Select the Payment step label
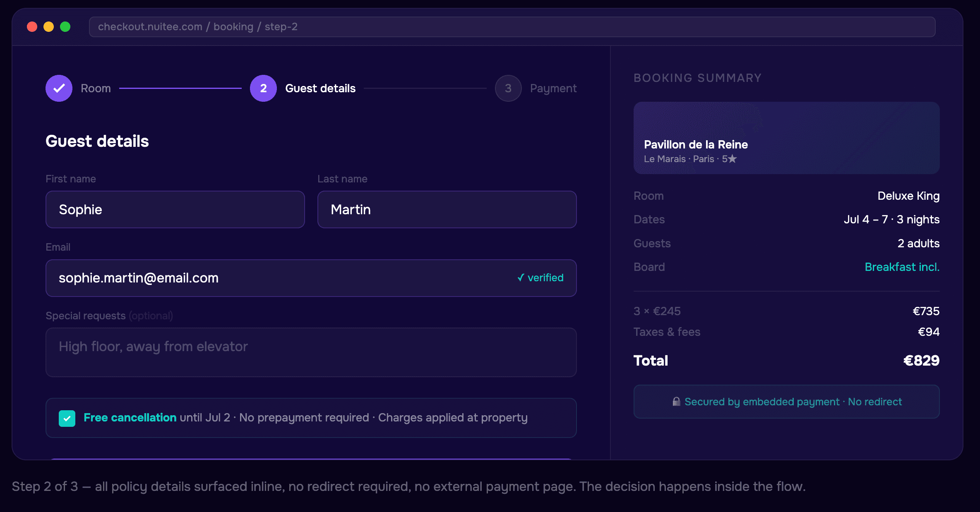Screen dimensions: 980x512 click(x=553, y=89)
